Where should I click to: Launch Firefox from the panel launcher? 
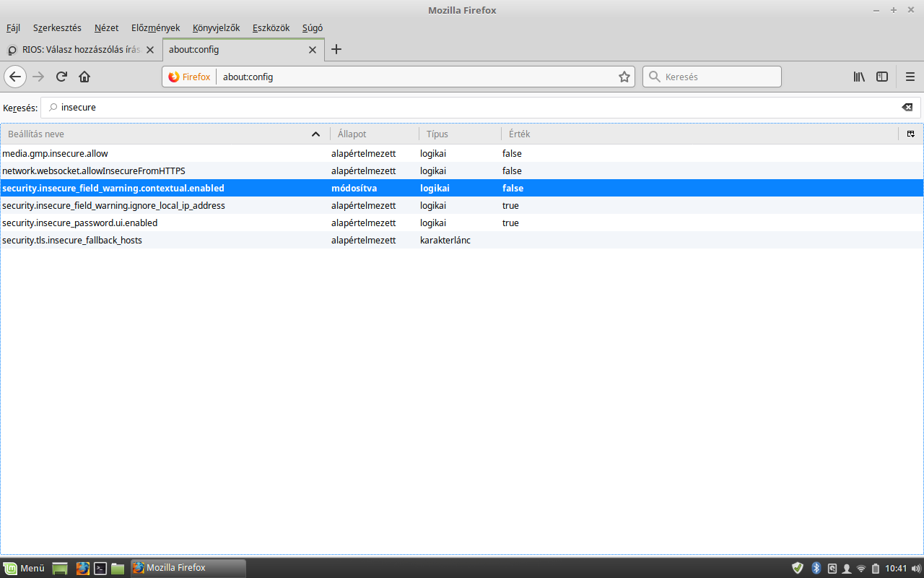coord(82,568)
